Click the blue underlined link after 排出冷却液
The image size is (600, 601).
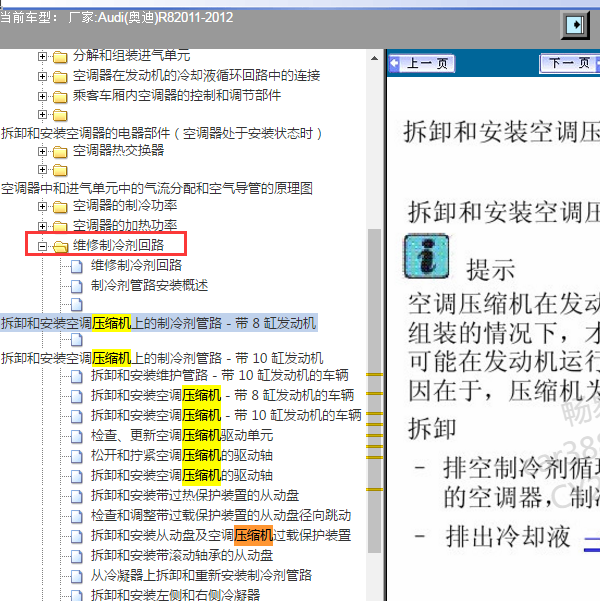592,544
